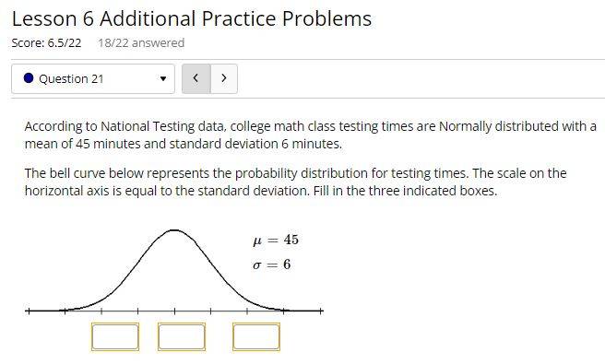Click the μ = 45 label

276,240
